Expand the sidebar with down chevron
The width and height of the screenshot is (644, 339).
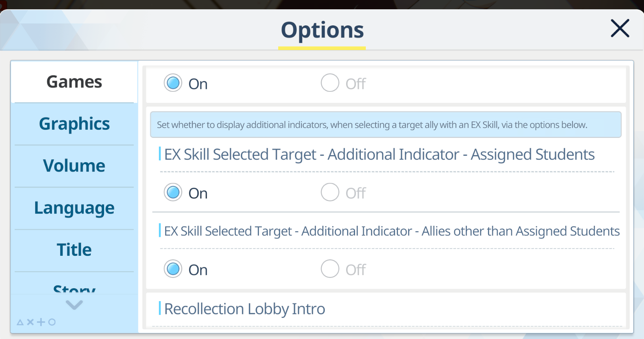click(74, 305)
